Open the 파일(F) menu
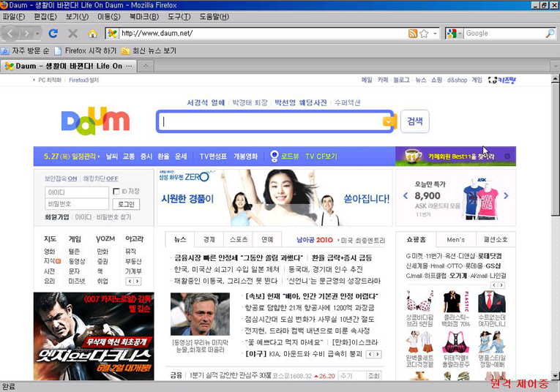 pyautogui.click(x=14, y=17)
